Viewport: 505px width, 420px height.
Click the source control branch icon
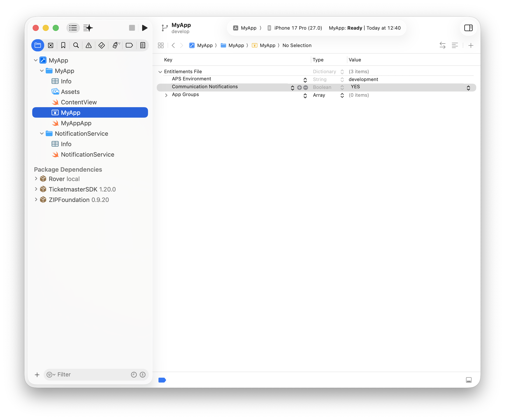coord(165,28)
